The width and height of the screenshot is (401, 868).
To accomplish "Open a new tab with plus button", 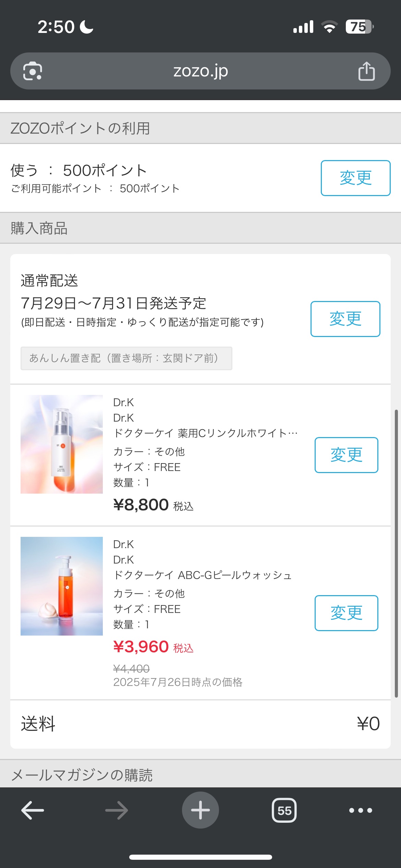I will [200, 810].
